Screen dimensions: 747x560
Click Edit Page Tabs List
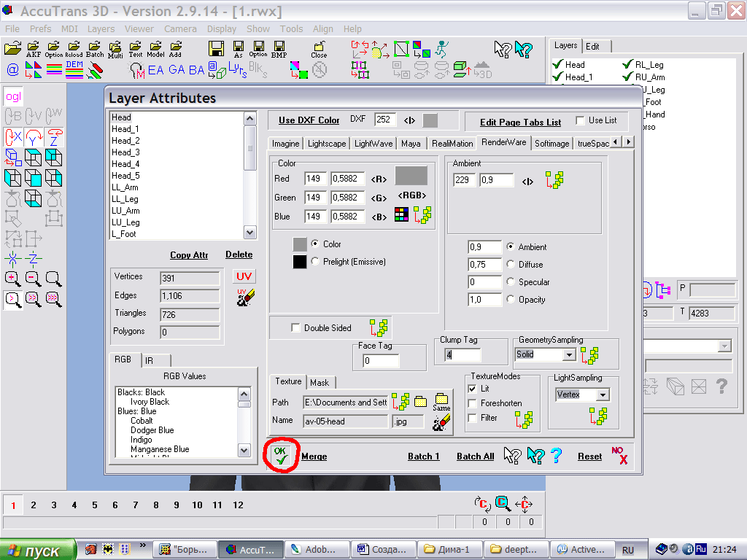[x=520, y=122]
